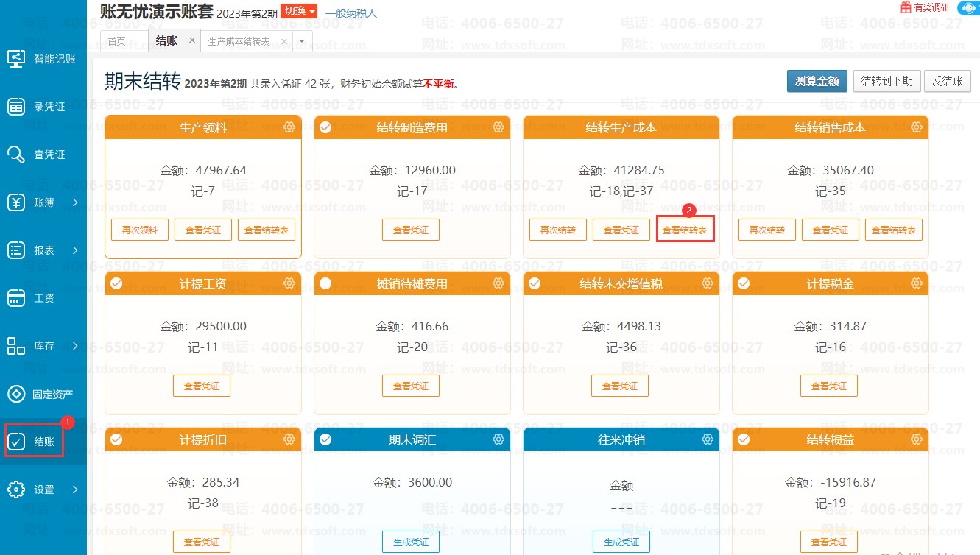Click the 录凭证 sidebar icon
980x555 pixels.
point(16,107)
